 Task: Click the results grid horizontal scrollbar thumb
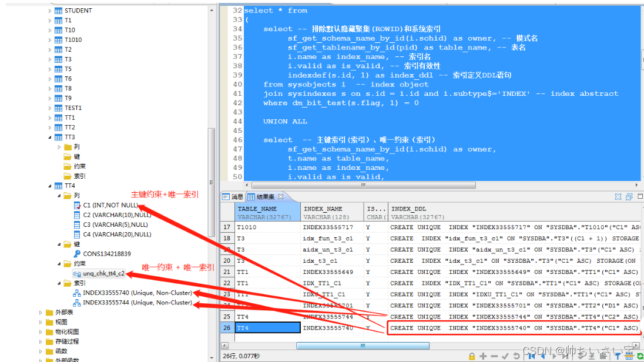363,346
